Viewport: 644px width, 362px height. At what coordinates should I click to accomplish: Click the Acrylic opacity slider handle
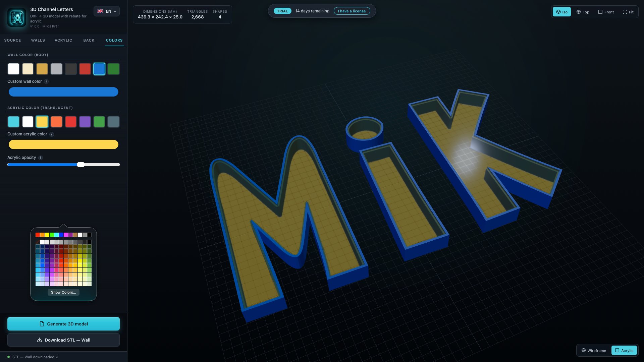point(80,165)
